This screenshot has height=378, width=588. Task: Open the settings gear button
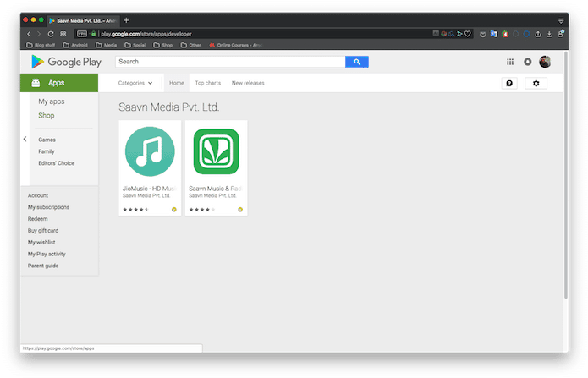tap(536, 83)
